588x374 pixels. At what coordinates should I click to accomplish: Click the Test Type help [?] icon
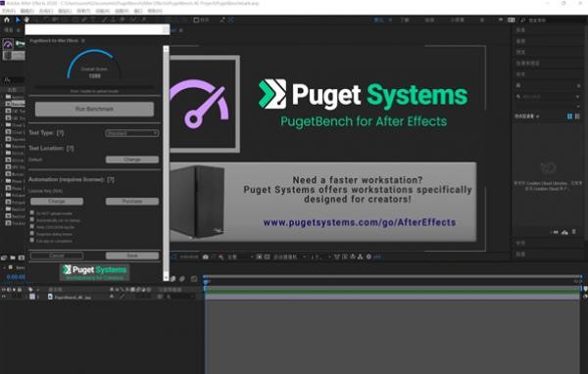[60, 133]
